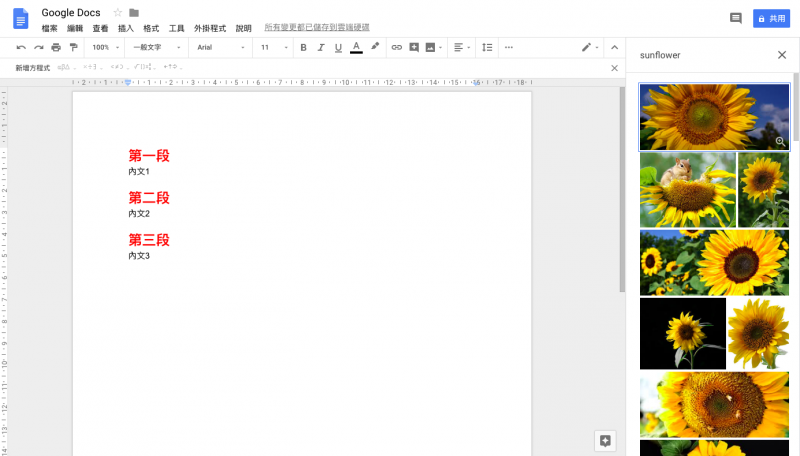Toggle italic formatting

[x=320, y=47]
